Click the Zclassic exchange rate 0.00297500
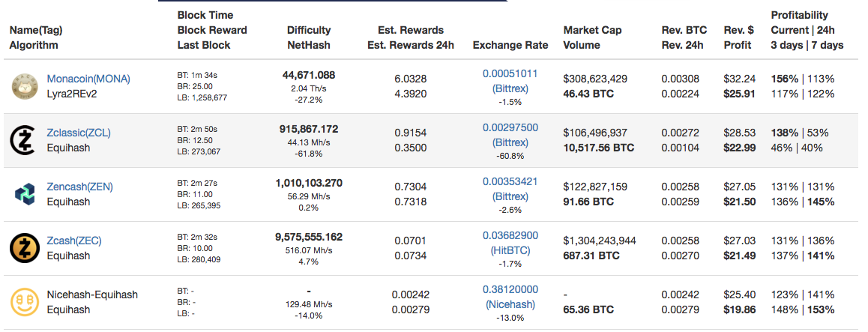 coord(510,127)
